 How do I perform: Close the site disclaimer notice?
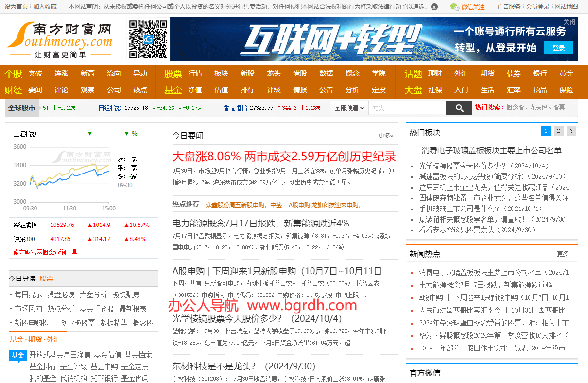click(434, 7)
